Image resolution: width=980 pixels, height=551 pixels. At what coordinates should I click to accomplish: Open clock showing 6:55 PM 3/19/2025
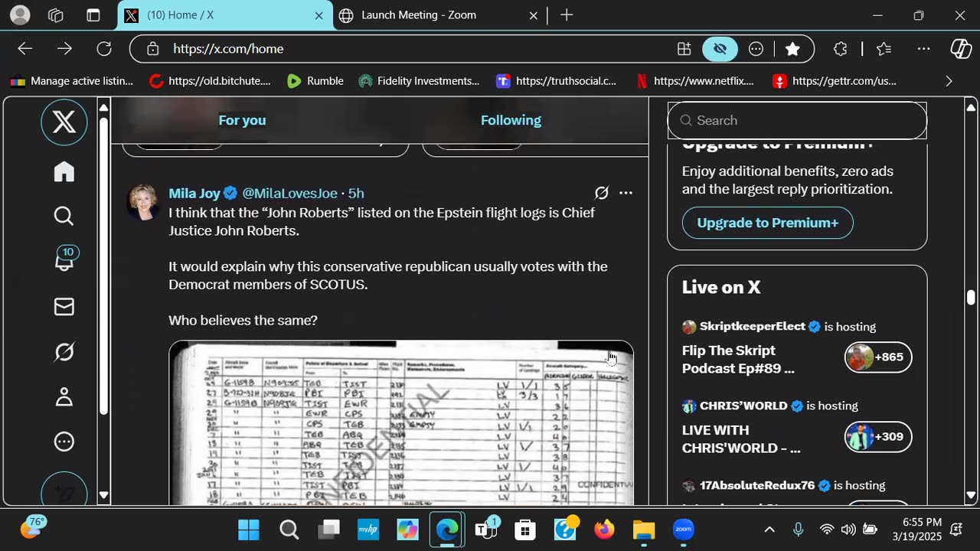click(x=917, y=530)
